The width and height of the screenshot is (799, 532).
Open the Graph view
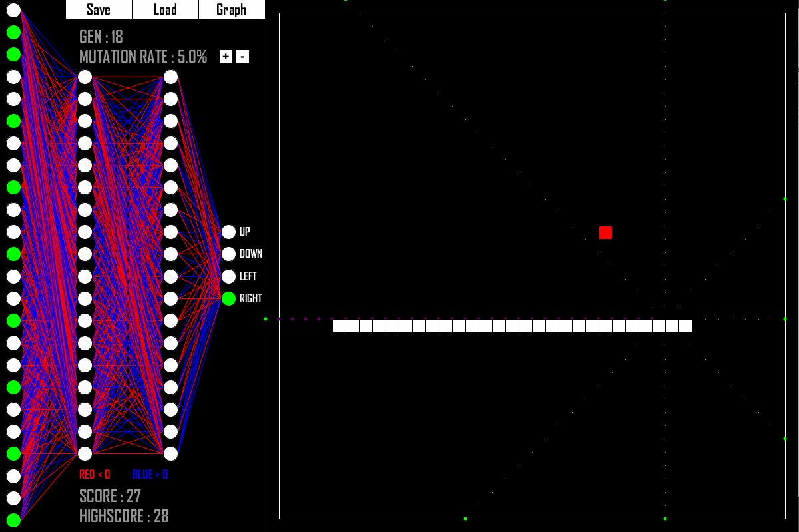(x=232, y=9)
